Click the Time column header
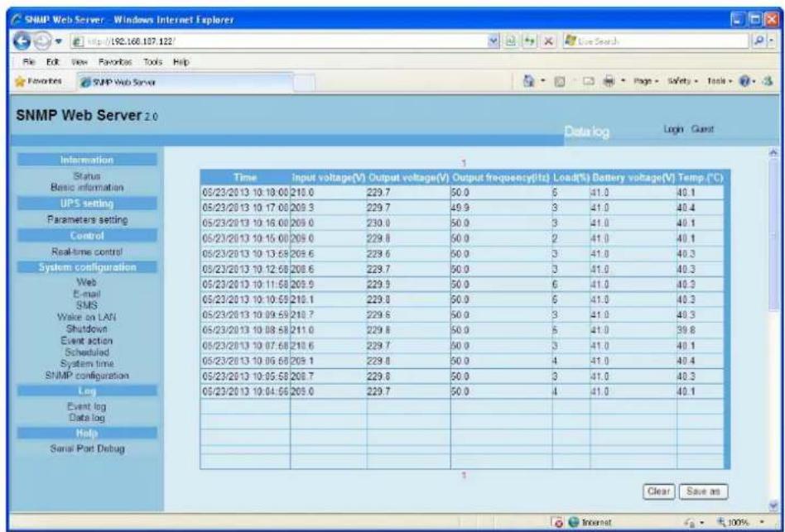This screenshot has width=785, height=532. (245, 177)
